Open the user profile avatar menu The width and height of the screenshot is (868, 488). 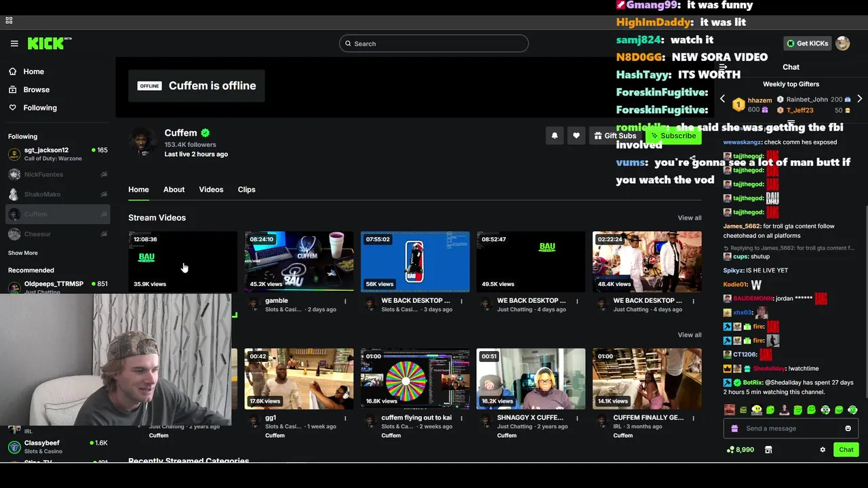[843, 43]
